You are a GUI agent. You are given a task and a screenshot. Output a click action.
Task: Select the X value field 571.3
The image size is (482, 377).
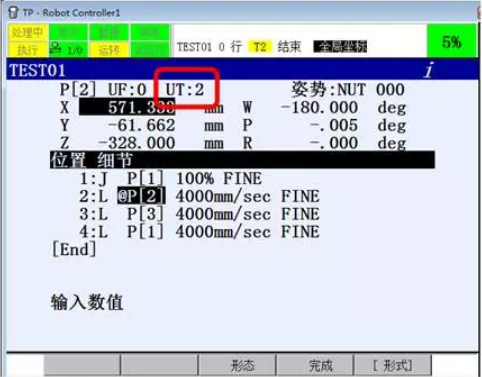(127, 107)
